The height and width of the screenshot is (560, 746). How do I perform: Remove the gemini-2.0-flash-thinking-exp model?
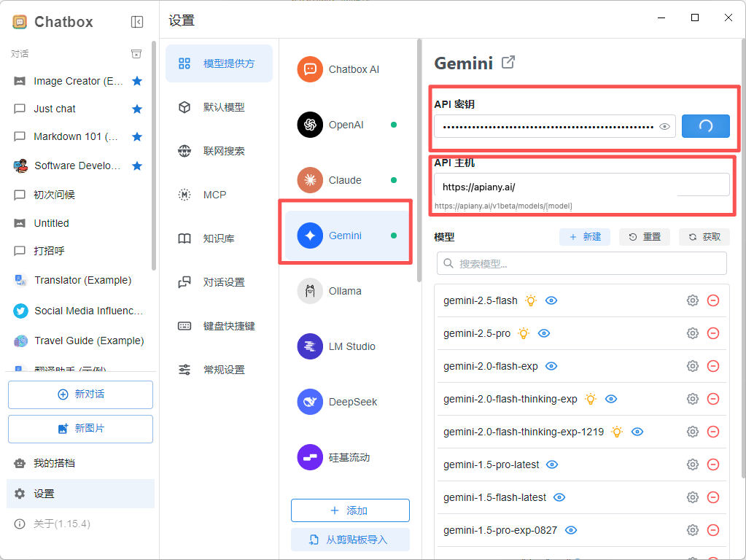coord(713,399)
